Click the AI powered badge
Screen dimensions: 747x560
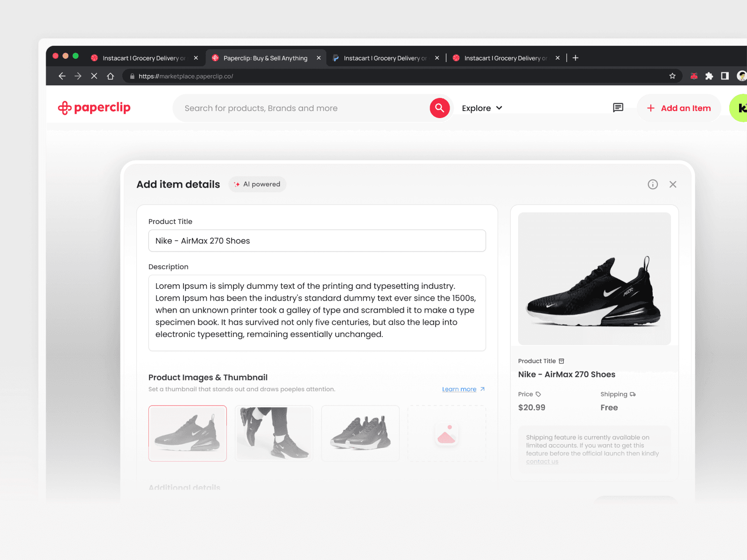coord(257,184)
